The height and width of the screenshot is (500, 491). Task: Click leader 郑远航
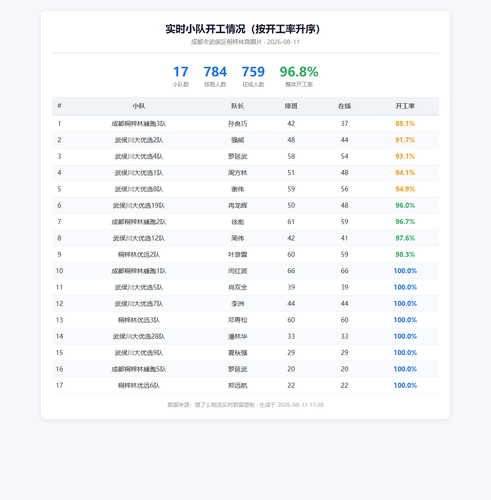click(237, 385)
